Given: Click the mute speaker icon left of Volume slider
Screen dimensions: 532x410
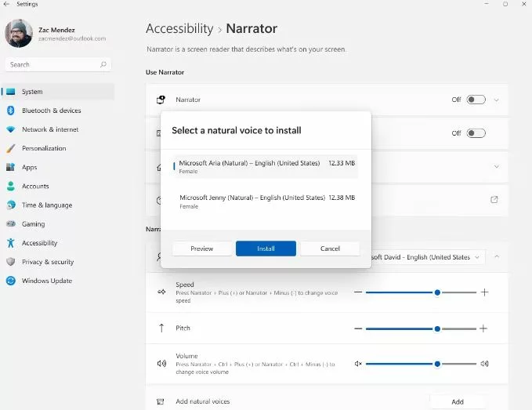Looking at the screenshot, I should pyautogui.click(x=358, y=364).
